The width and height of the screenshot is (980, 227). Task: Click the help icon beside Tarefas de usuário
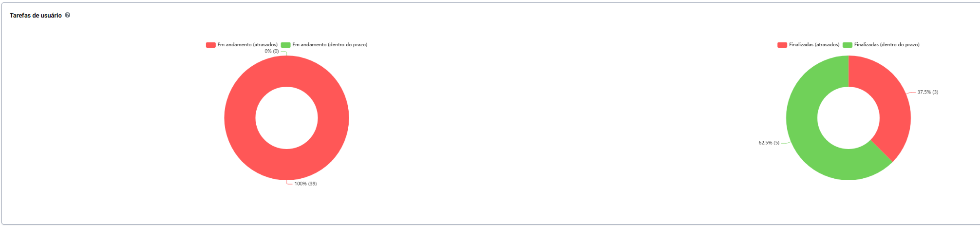tap(68, 15)
